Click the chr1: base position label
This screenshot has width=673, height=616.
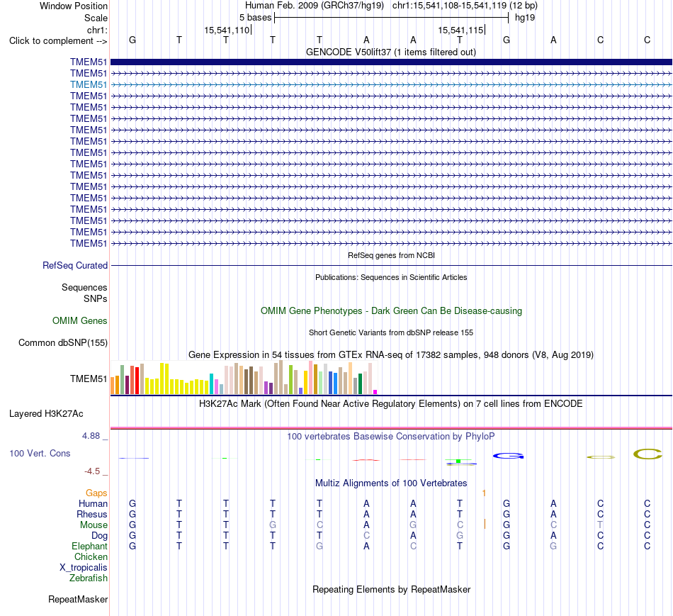click(x=97, y=30)
